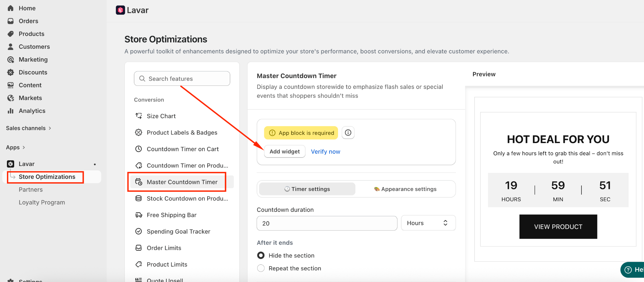The width and height of the screenshot is (644, 282).
Task: Click the Free Shipping Bar truck icon
Action: click(x=138, y=215)
